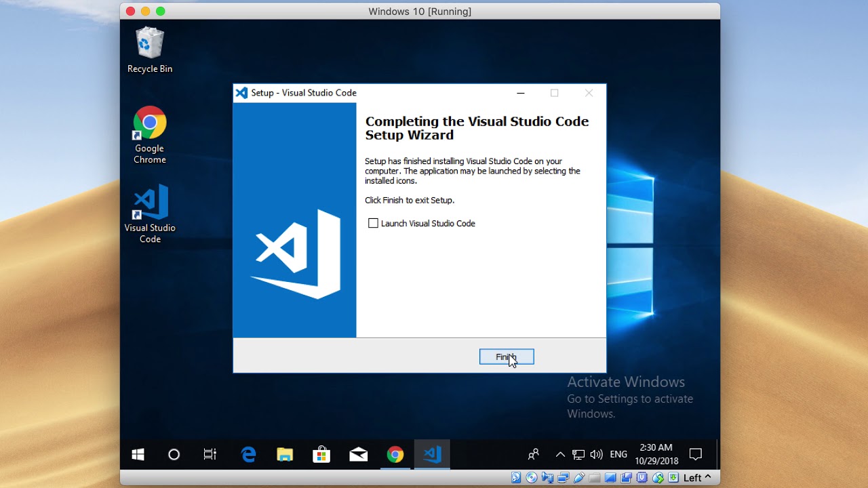The height and width of the screenshot is (488, 868).
Task: Open Task View on the taskbar
Action: (x=210, y=455)
